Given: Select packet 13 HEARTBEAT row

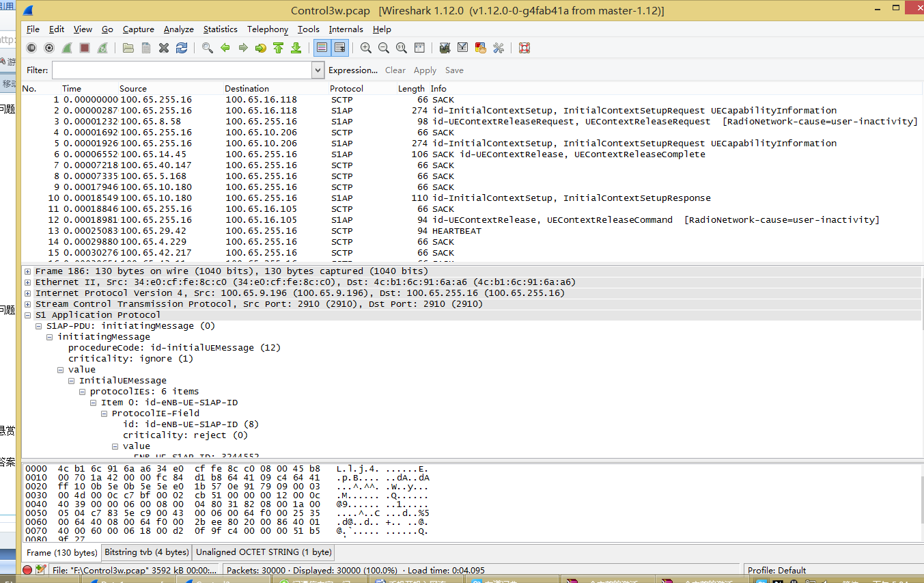Looking at the screenshot, I should point(471,231).
